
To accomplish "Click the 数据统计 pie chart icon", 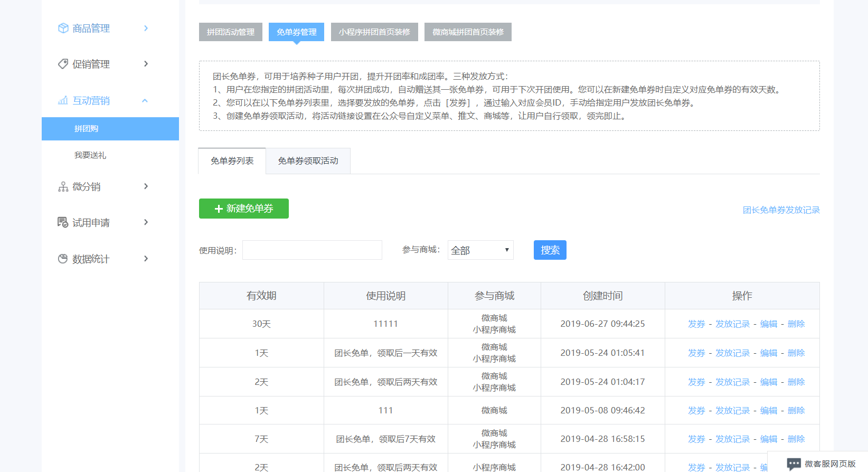I will (63, 259).
